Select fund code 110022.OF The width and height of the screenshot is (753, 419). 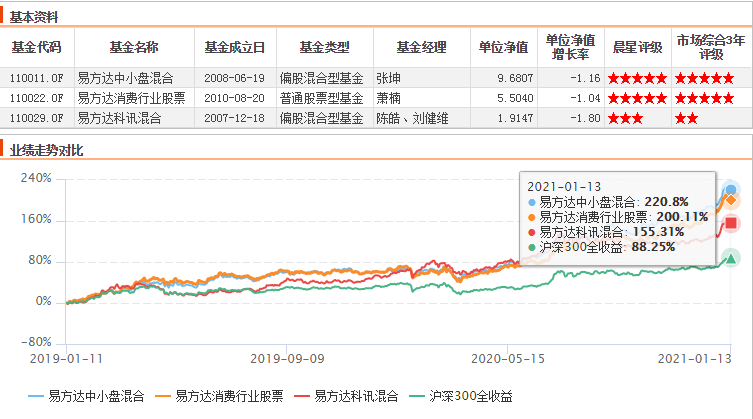point(36,98)
